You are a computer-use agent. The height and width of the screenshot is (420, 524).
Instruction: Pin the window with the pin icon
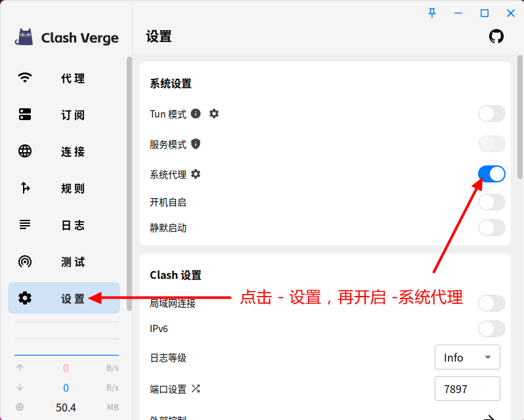click(x=432, y=13)
